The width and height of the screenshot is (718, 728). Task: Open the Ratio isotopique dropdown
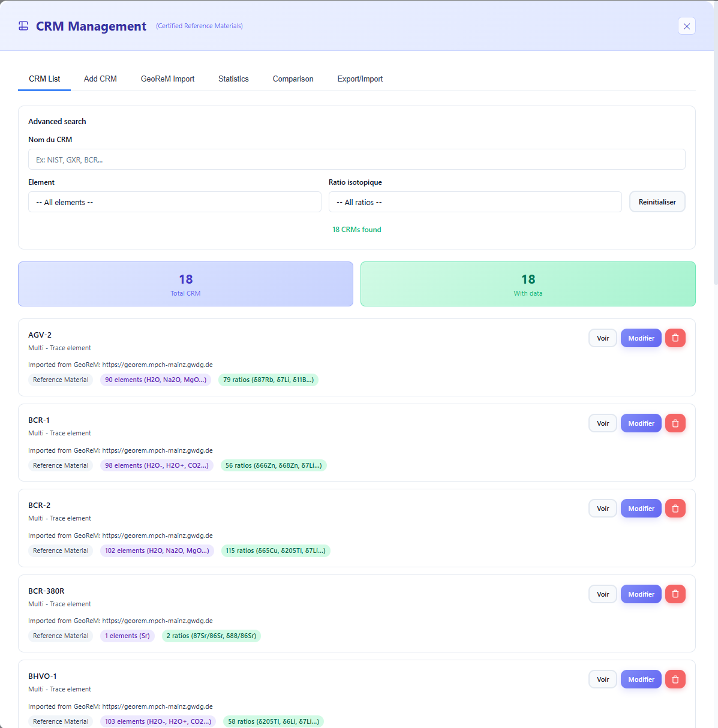[475, 202]
